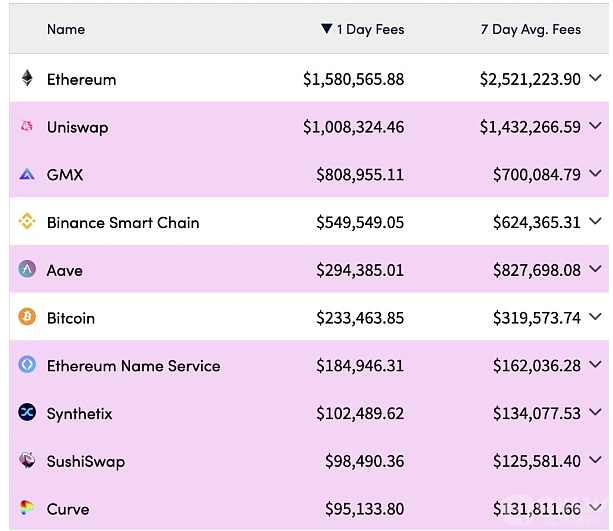This screenshot has height=531, width=613.
Task: Select the Ethereum name text
Action: (x=82, y=80)
